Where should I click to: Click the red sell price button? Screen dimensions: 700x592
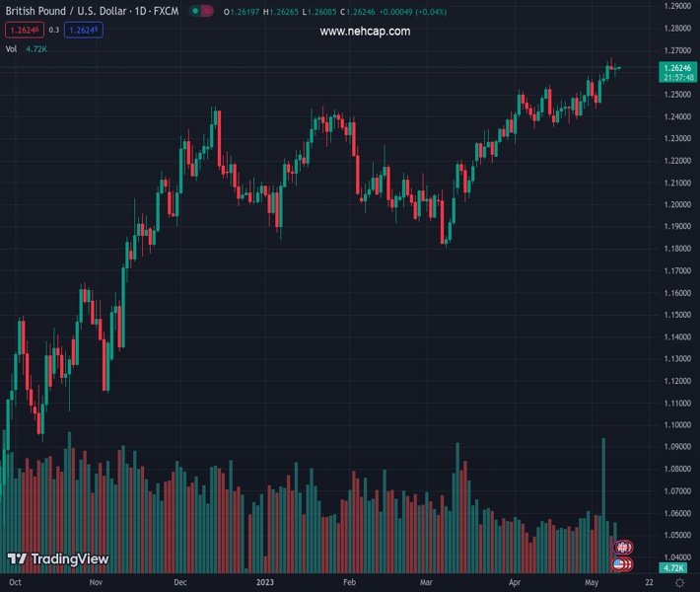pos(23,31)
